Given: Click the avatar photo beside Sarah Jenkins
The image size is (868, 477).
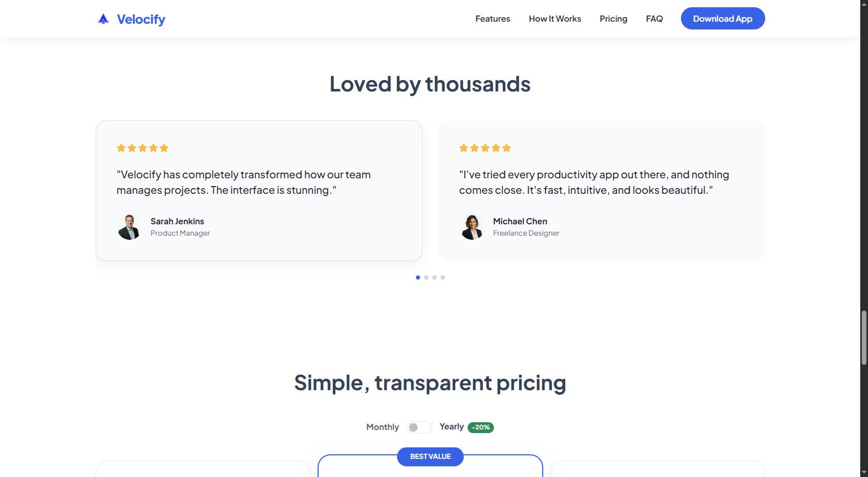Looking at the screenshot, I should coord(129,227).
